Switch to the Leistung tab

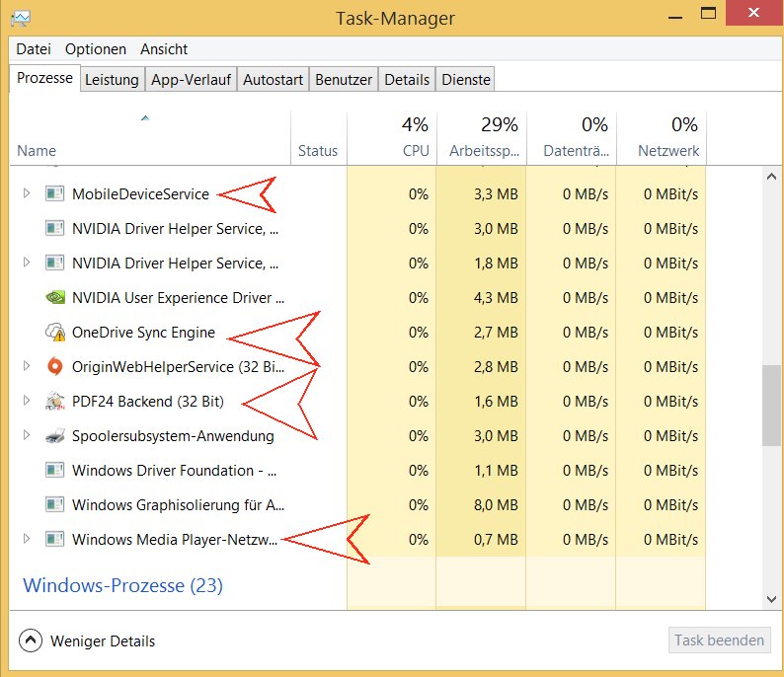pyautogui.click(x=112, y=80)
